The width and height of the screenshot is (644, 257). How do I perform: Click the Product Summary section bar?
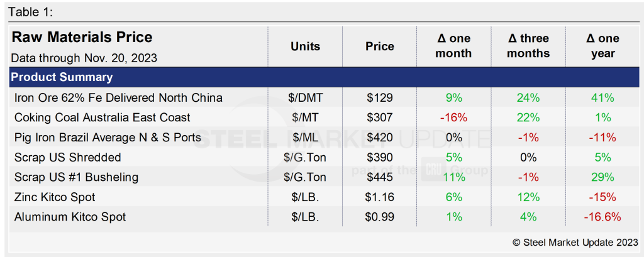pos(62,78)
